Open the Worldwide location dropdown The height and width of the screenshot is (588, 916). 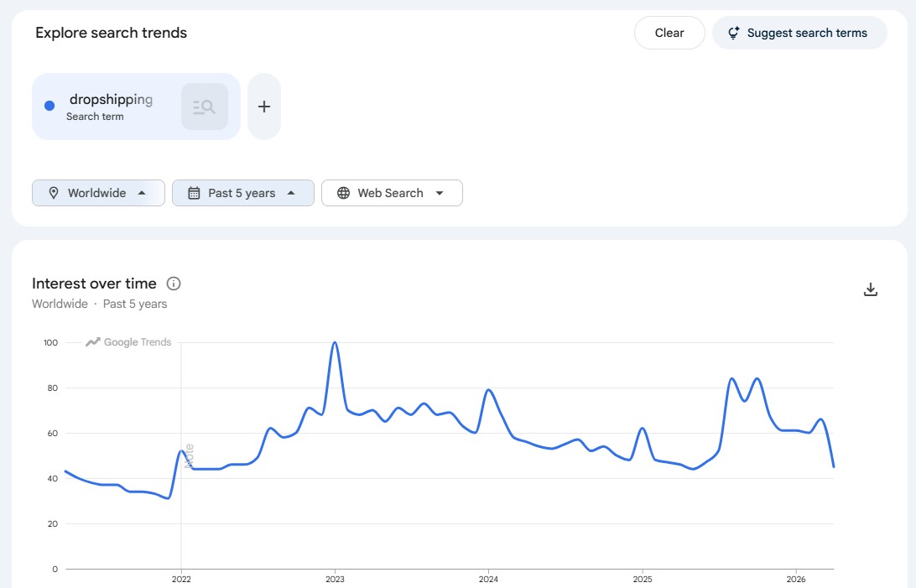point(97,193)
